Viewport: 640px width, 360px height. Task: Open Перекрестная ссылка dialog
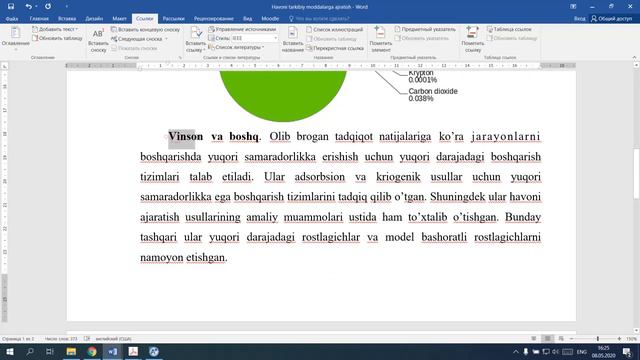point(335,48)
